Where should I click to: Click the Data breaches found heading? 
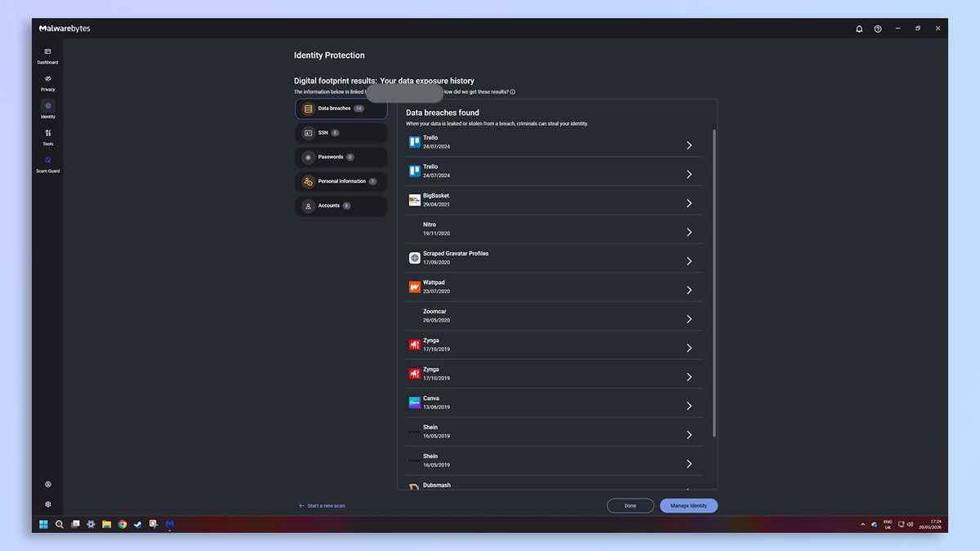443,113
